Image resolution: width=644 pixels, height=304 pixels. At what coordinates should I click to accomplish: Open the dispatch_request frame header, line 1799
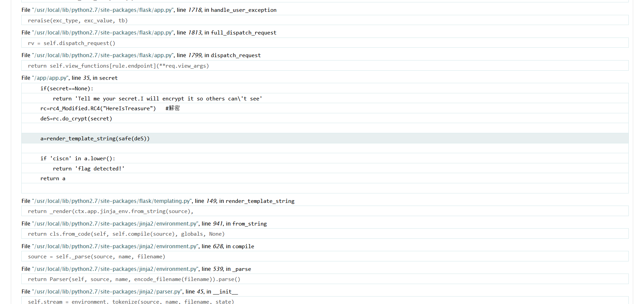click(x=141, y=55)
